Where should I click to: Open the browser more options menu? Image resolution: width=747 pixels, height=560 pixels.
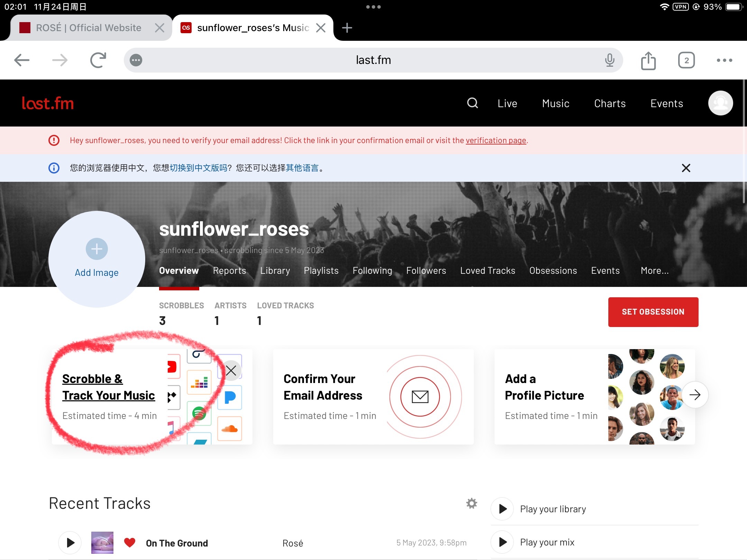point(725,60)
